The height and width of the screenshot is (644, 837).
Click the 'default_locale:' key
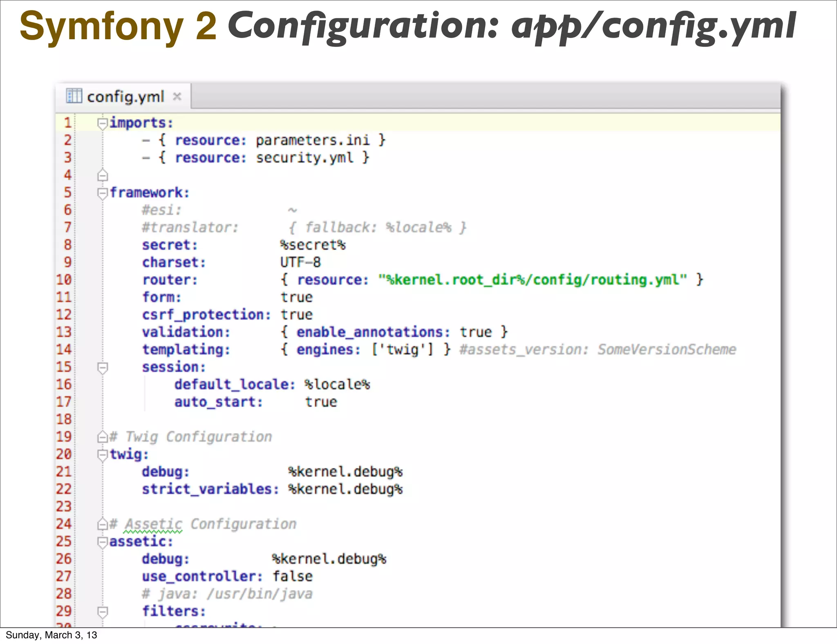[235, 385]
